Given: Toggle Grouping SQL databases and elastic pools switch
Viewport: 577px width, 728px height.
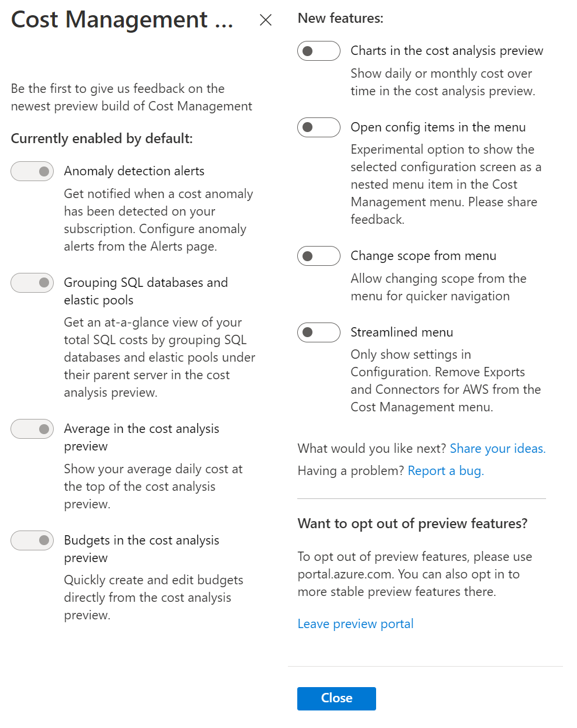Looking at the screenshot, I should coord(32,283).
